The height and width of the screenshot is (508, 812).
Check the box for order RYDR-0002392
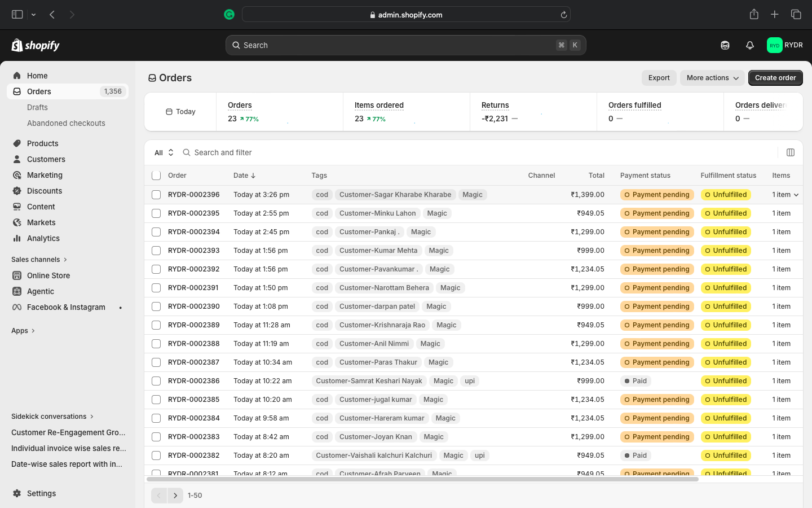[x=156, y=269]
